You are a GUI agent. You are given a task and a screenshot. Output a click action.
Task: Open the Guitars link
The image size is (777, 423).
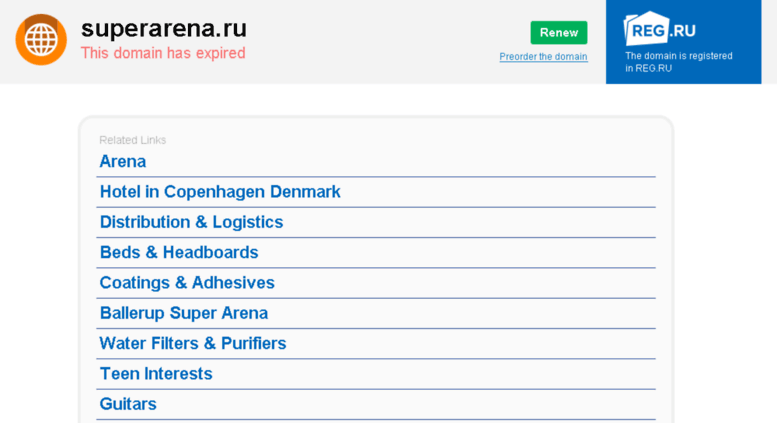(128, 404)
